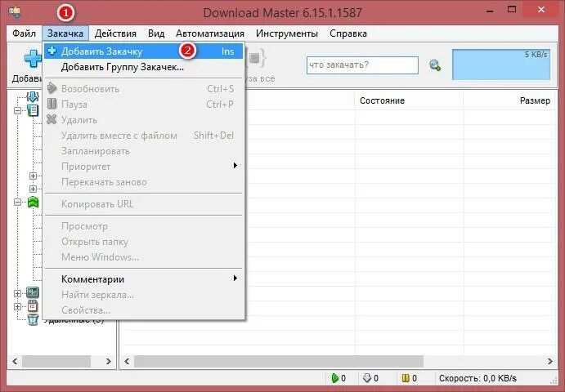
Task: Click the yellow pause counter icon in status bar
Action: click(406, 378)
